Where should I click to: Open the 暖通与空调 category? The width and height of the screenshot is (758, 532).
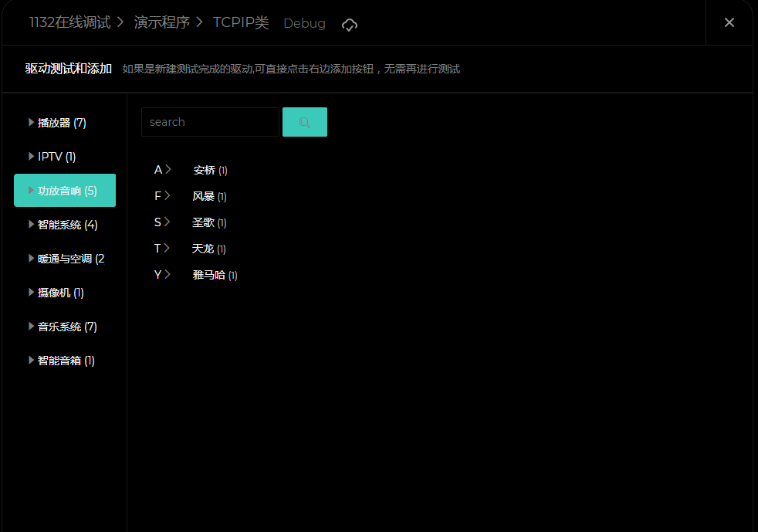(70, 259)
